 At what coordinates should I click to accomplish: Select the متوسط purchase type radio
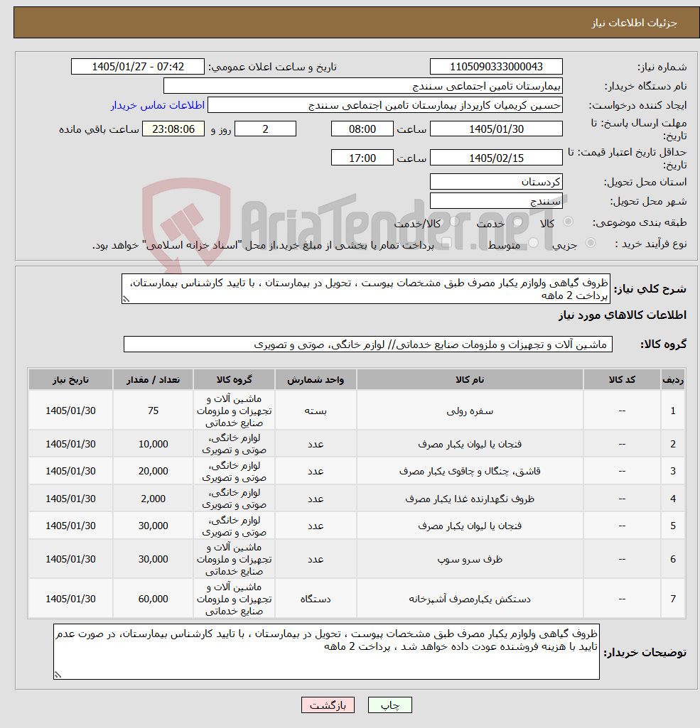pos(533,242)
